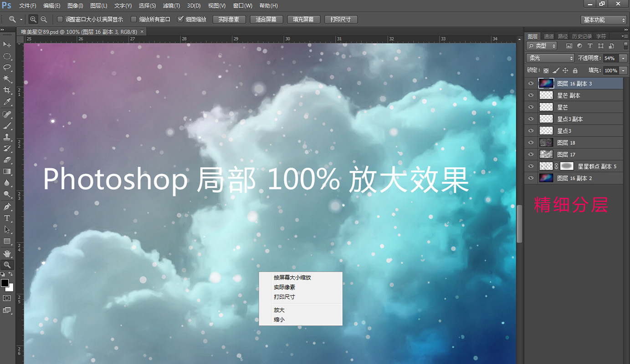Select the Magic Wand tool
Viewport: 630px width, 364px height.
pos(7,79)
